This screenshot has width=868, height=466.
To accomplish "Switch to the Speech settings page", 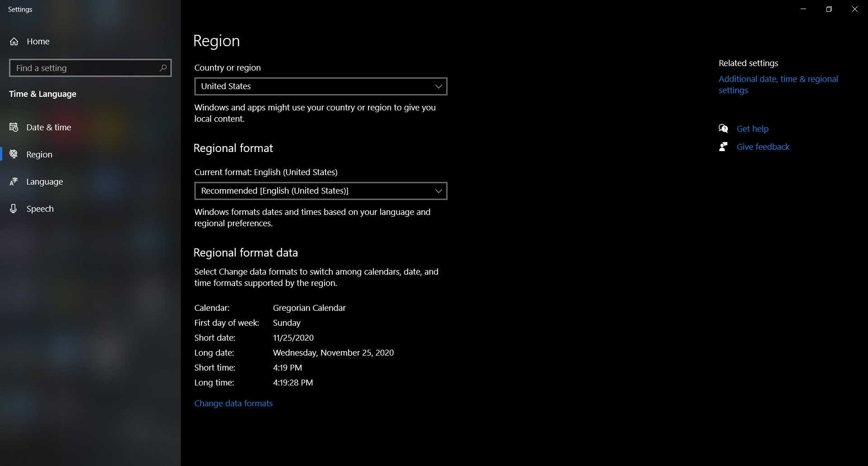I will click(x=40, y=209).
